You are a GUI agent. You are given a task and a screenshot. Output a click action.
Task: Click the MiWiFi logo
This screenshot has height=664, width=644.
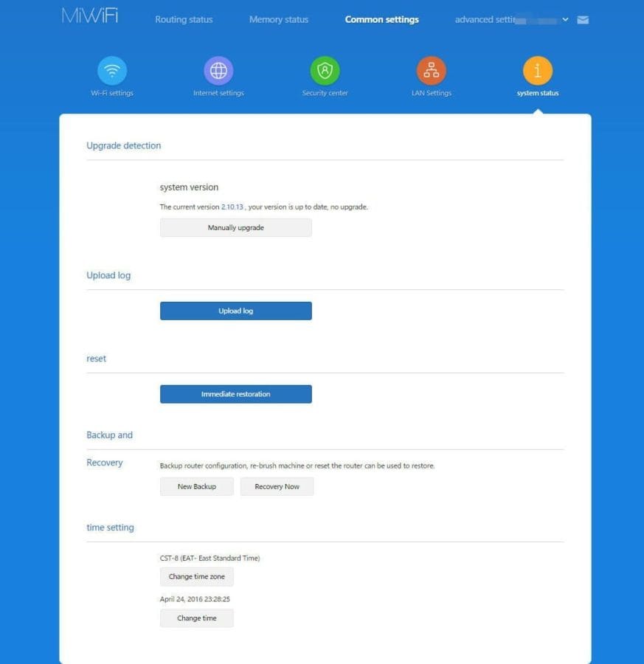(89, 17)
